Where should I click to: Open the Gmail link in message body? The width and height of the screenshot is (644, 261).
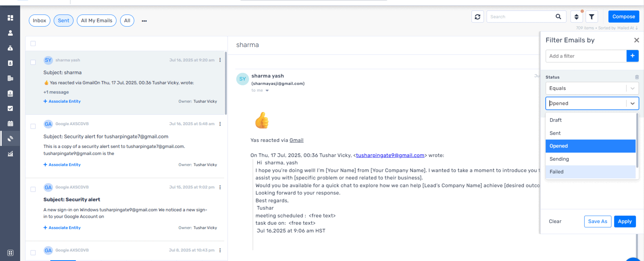pos(296,140)
